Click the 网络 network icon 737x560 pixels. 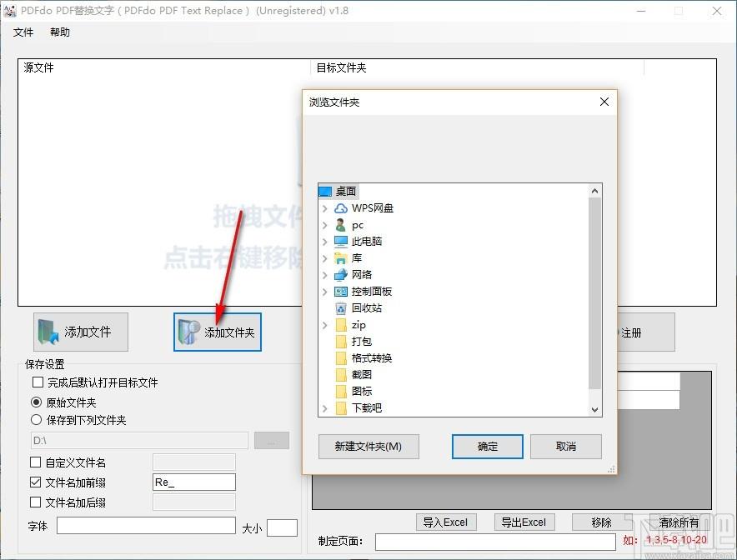(x=341, y=275)
